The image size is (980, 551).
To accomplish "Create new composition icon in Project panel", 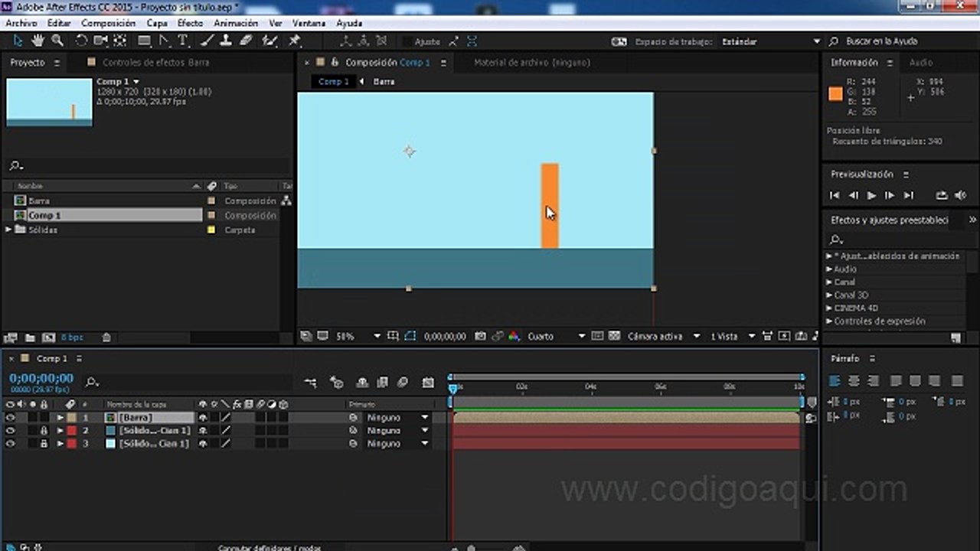I will click(48, 337).
